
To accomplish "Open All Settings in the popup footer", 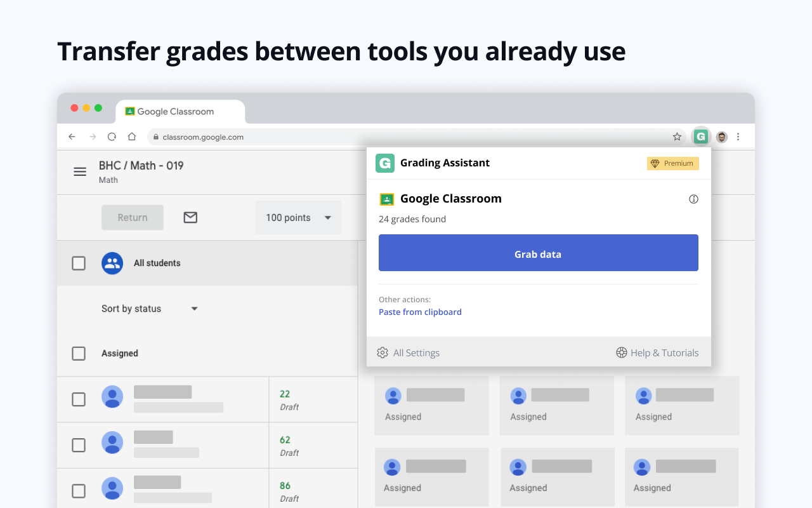I will (x=409, y=352).
